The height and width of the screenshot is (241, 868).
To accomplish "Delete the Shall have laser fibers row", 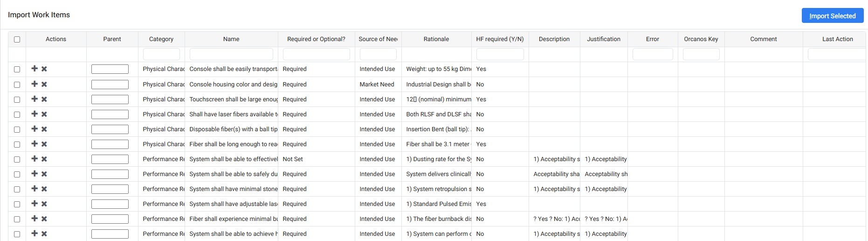I will [x=44, y=114].
